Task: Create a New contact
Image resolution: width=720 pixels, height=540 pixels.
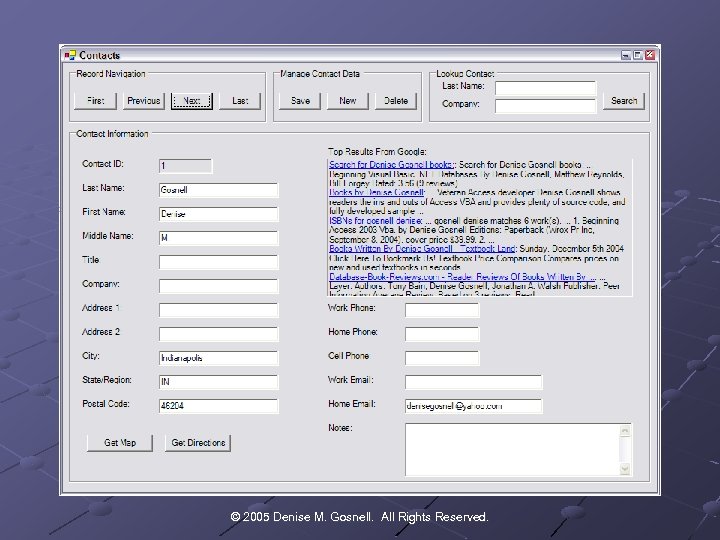Action: click(348, 101)
